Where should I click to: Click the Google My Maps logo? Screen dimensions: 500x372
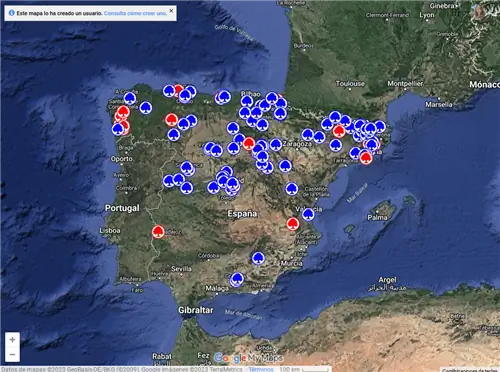pos(248,358)
